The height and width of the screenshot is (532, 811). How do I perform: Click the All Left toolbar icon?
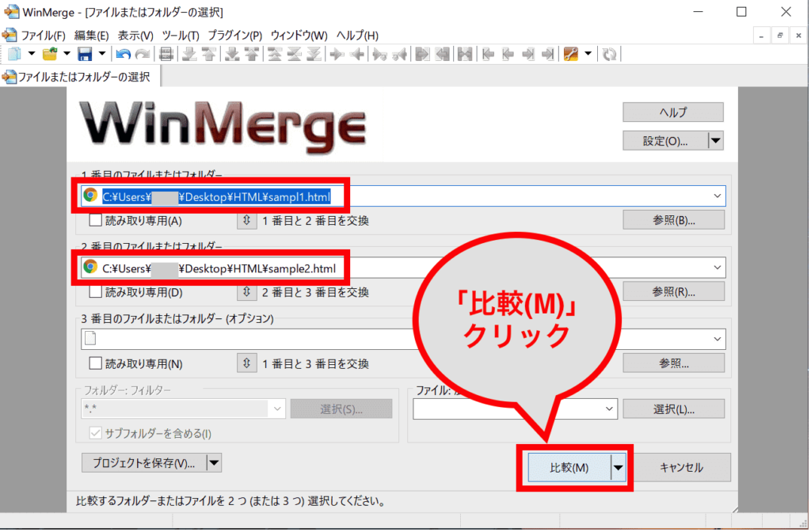click(442, 54)
